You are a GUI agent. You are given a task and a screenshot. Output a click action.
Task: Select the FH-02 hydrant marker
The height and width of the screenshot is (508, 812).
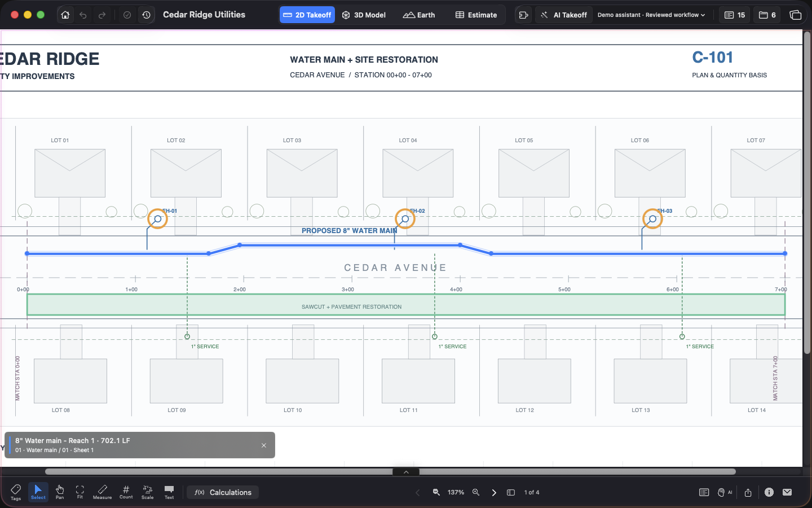(405, 218)
